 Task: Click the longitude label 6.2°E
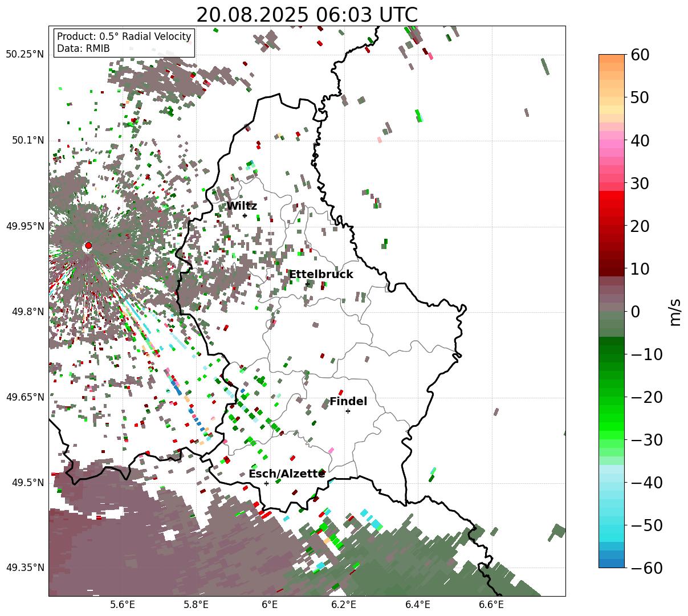coord(344,604)
